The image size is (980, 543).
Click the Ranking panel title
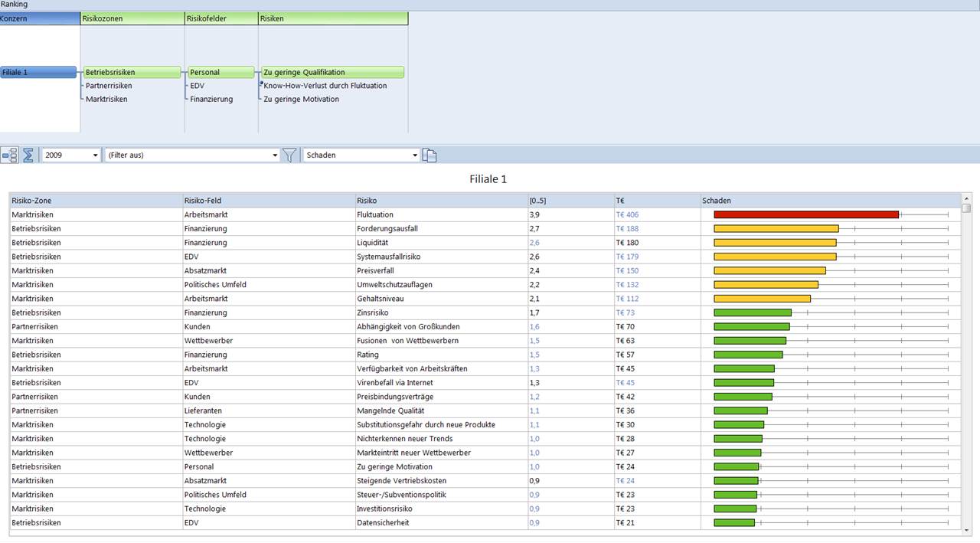click(15, 5)
